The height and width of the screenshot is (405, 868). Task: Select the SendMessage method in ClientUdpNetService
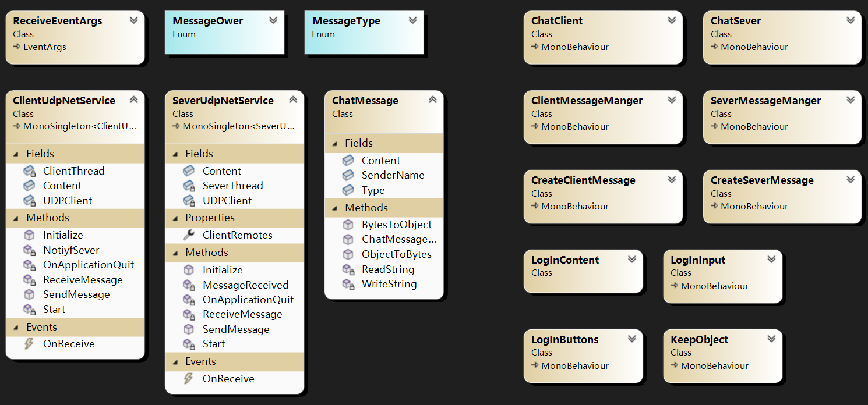coord(76,294)
